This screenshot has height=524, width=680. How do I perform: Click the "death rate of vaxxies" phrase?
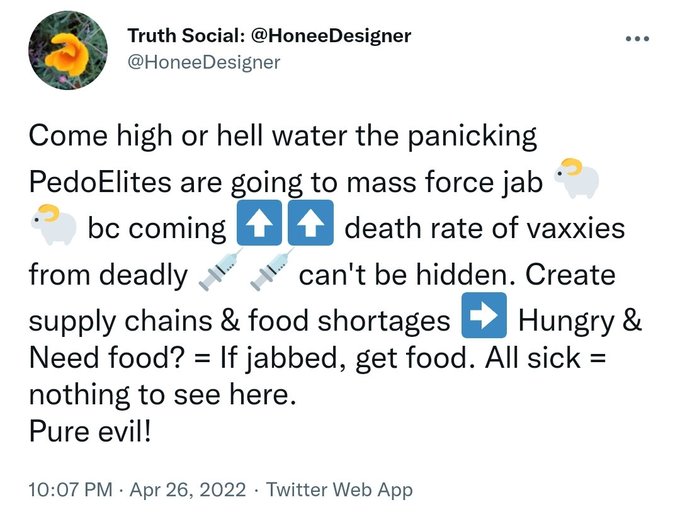click(484, 228)
